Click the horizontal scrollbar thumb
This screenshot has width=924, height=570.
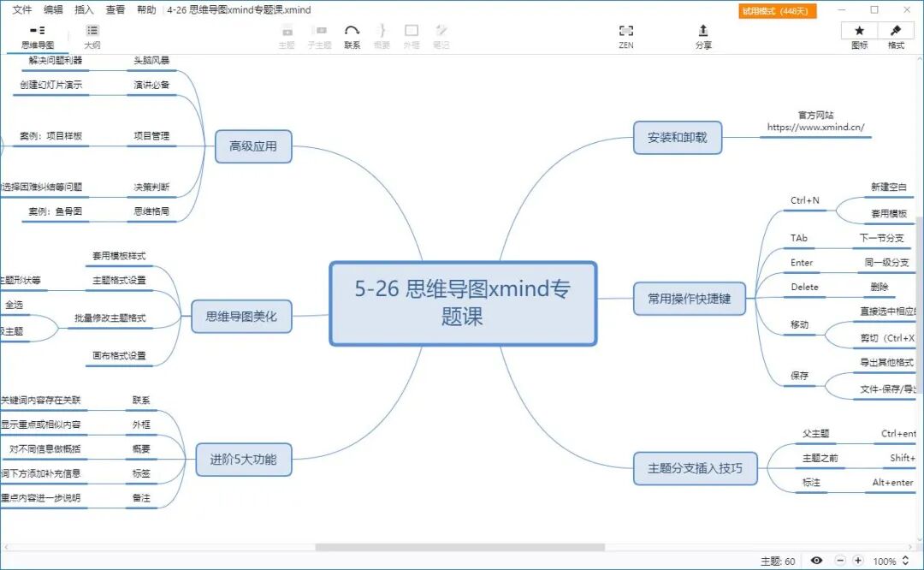[x=459, y=547]
